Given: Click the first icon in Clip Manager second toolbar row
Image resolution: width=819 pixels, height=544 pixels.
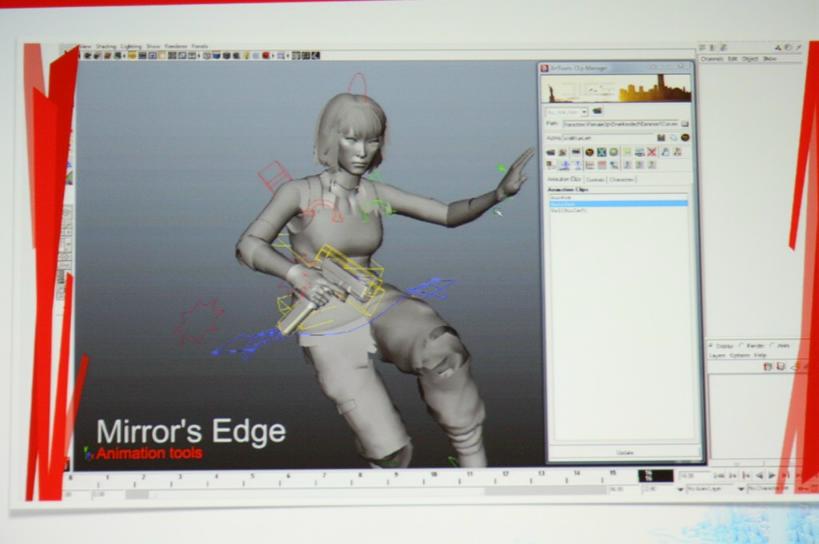Looking at the screenshot, I should click(x=549, y=164).
